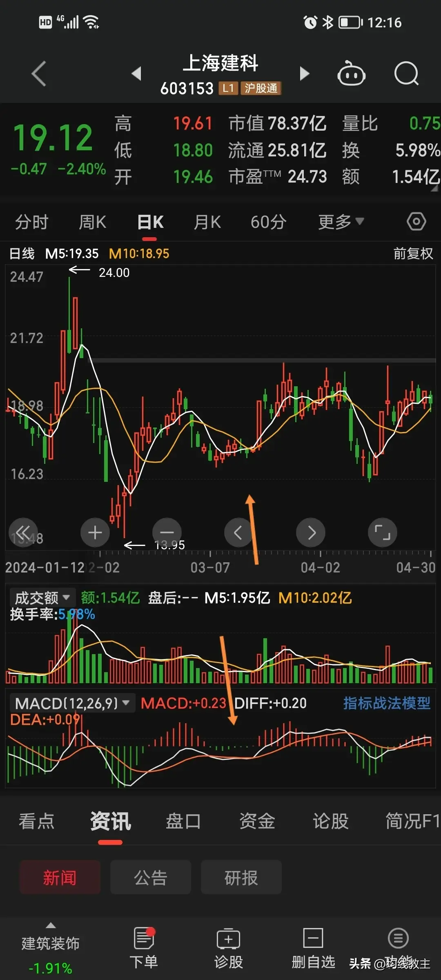Viewport: 441px width, 980px height.
Task: Jump to earliest candles double-left button
Action: click(x=23, y=532)
